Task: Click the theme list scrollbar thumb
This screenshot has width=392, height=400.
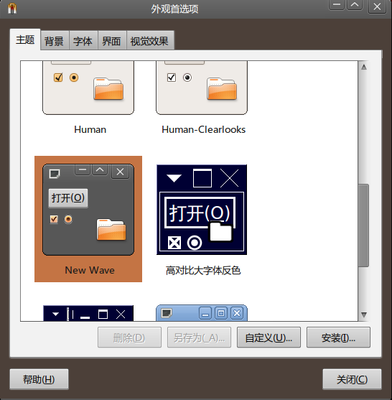Action: click(364, 225)
